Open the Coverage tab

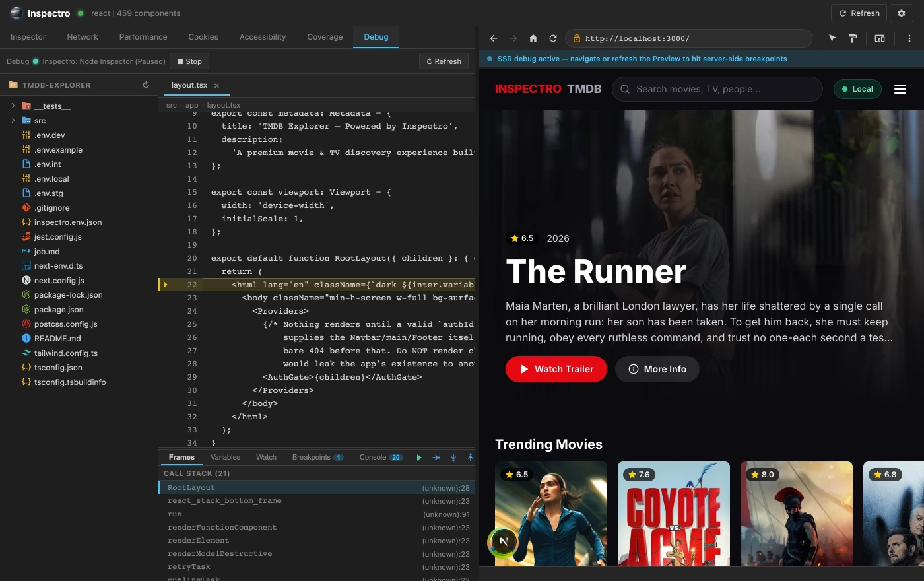[325, 37]
